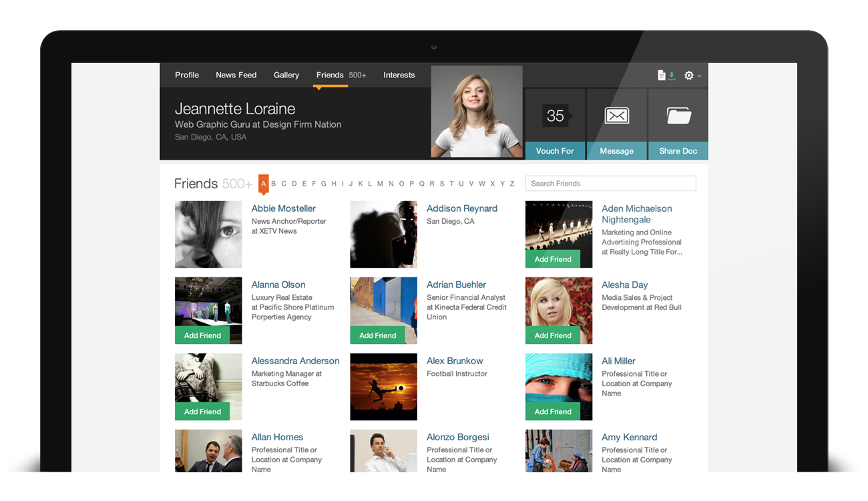Click Aden Michaelson Nightengale's runway photo
Viewport: 868px width, 501px height.
[559, 226]
